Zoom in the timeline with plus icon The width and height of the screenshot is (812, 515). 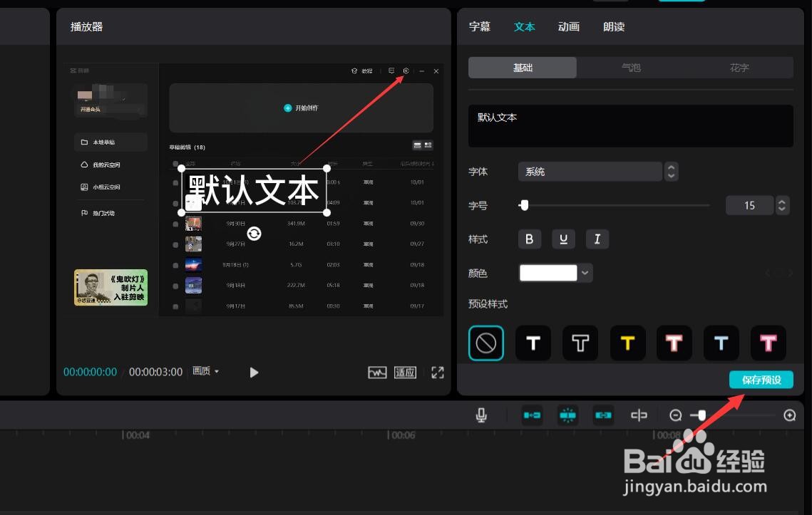click(x=790, y=415)
